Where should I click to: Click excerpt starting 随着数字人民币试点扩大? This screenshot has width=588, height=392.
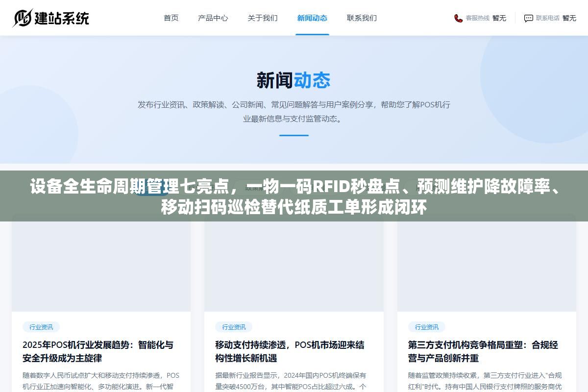(101, 381)
